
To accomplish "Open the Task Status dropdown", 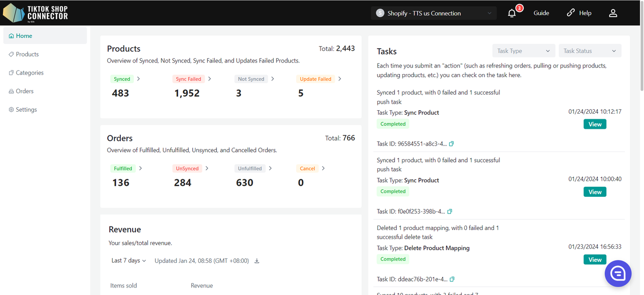I will 590,51.
